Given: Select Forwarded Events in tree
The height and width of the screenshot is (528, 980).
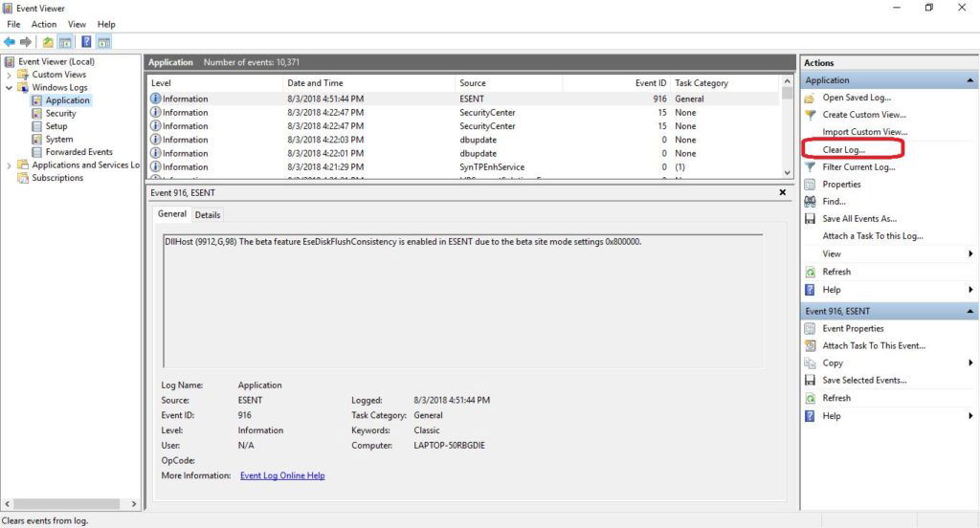Looking at the screenshot, I should [x=79, y=152].
